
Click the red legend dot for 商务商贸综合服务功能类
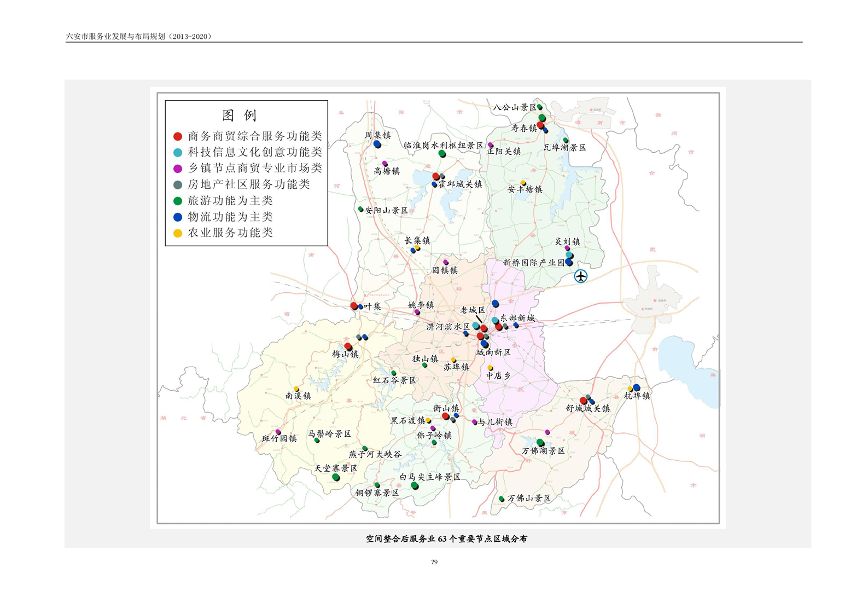pyautogui.click(x=178, y=136)
